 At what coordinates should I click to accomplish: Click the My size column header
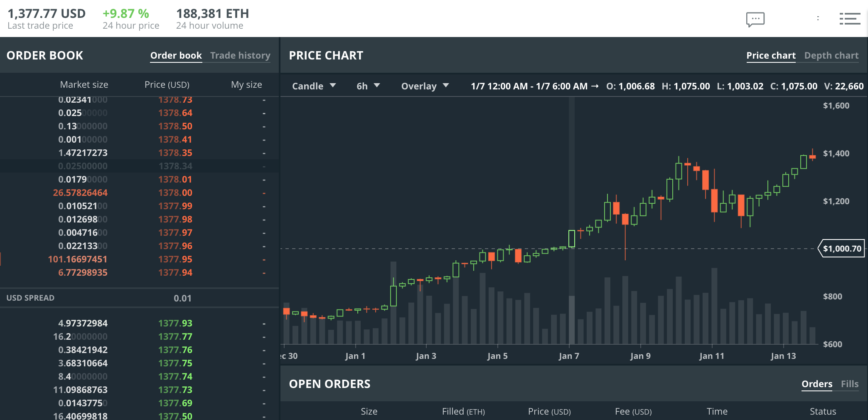coord(246,84)
